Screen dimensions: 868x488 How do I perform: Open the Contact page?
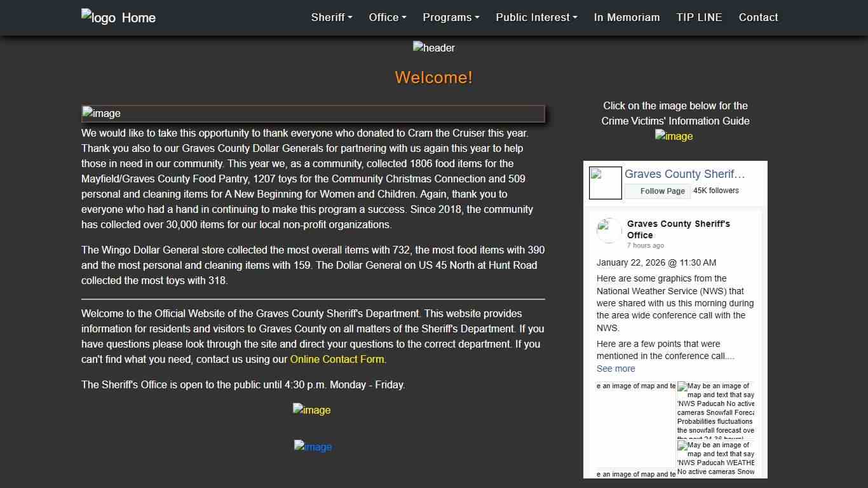click(x=758, y=17)
